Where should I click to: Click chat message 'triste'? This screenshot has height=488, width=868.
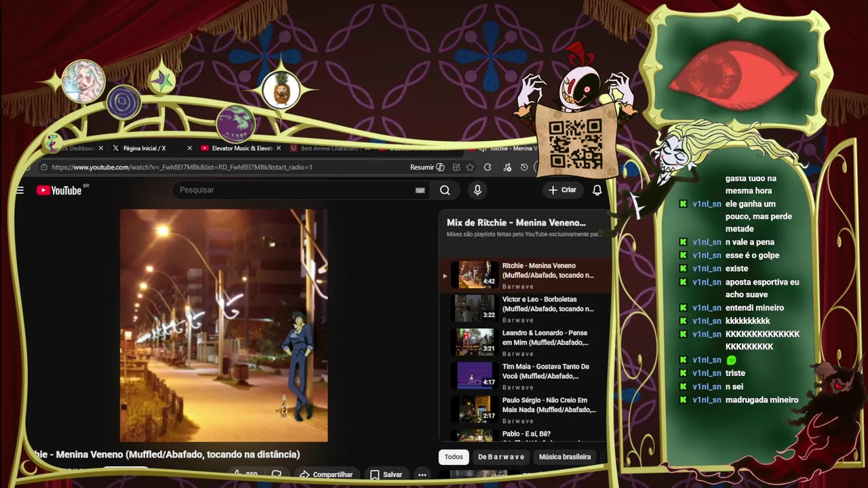pos(735,373)
